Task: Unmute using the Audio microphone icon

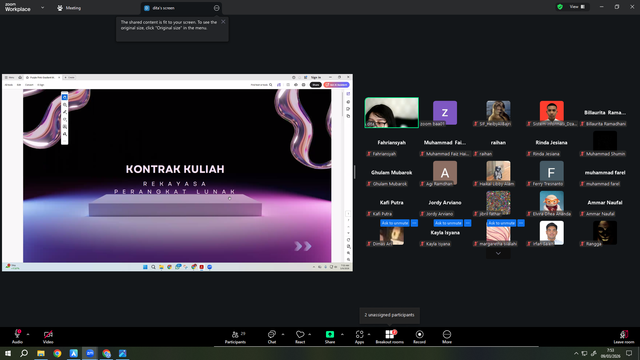Action: point(17,334)
